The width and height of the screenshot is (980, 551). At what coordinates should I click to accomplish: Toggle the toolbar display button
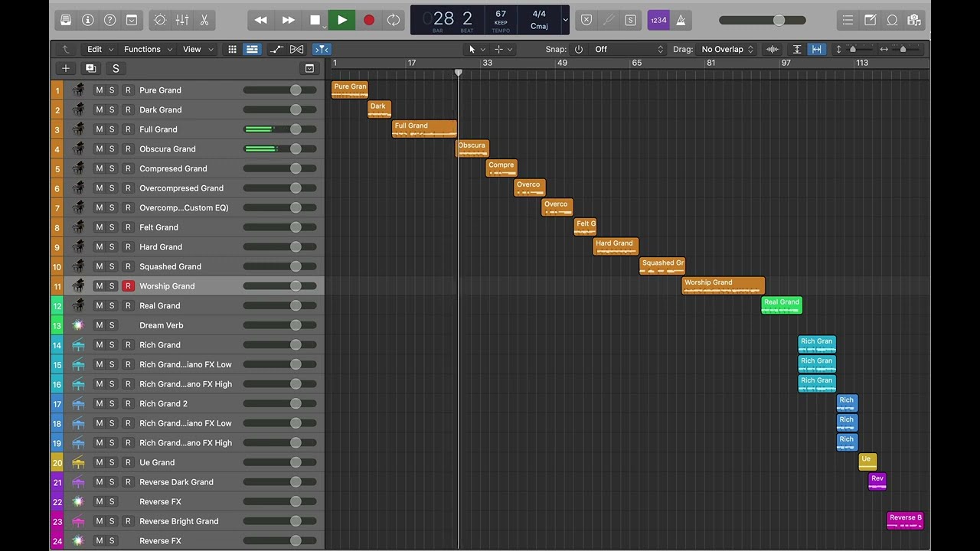[132, 20]
